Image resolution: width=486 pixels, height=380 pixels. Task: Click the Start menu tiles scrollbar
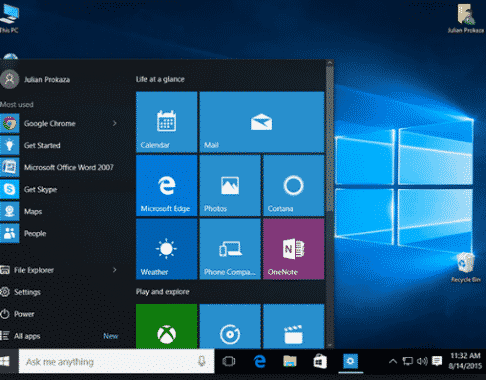(330, 138)
